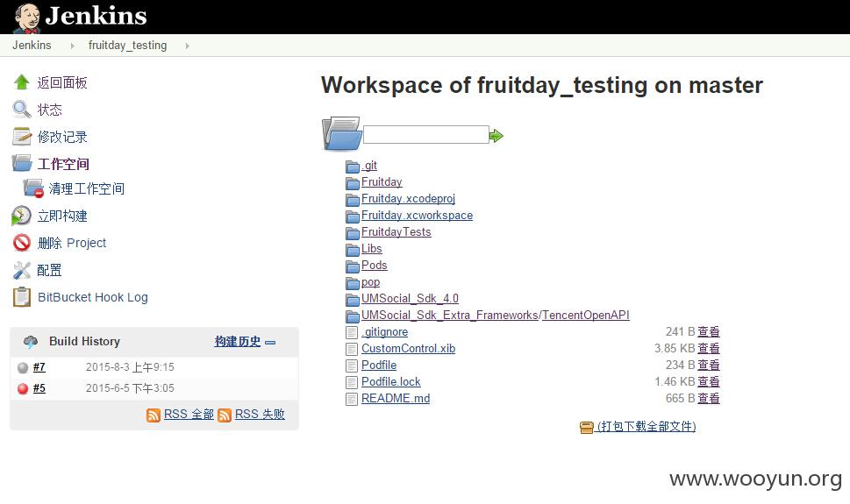Open 状态 in sidebar
The width and height of the screenshot is (850, 504).
click(x=49, y=110)
